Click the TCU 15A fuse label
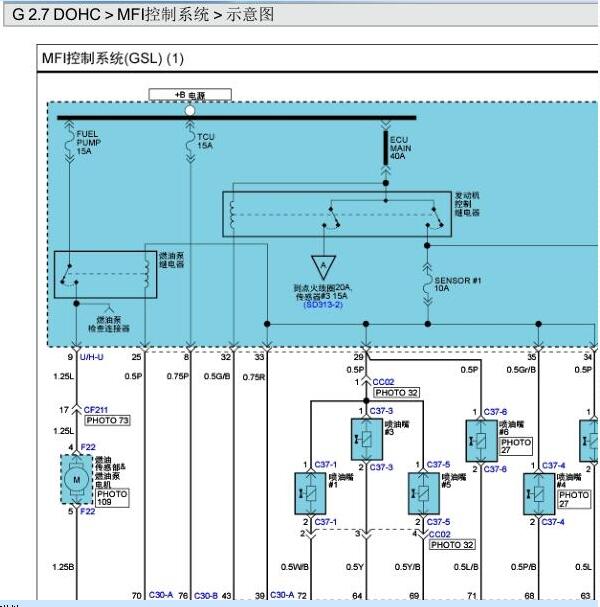The image size is (600, 607). click(206, 141)
